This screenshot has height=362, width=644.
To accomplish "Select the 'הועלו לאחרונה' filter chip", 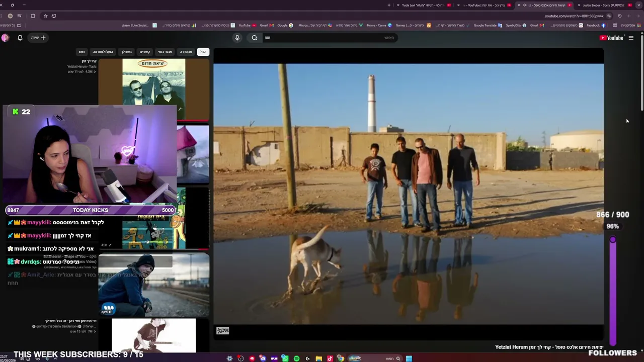I will click(x=103, y=52).
